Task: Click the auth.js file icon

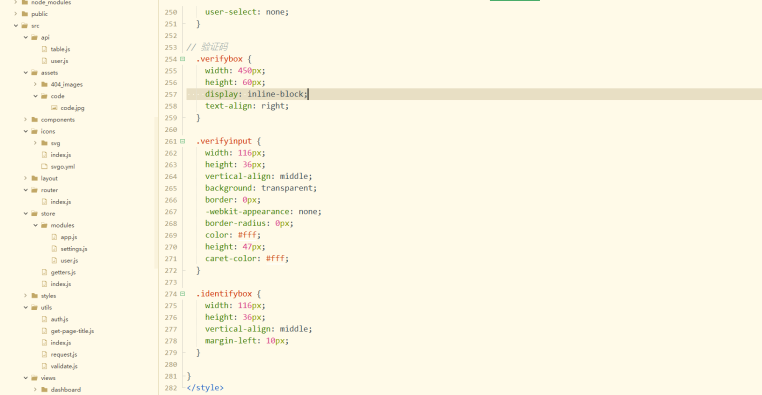Action: tap(44, 319)
